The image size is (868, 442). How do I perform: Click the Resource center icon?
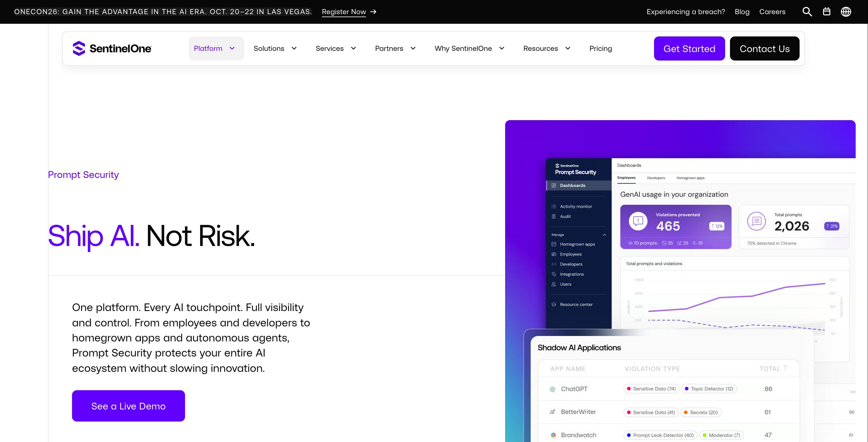554,304
